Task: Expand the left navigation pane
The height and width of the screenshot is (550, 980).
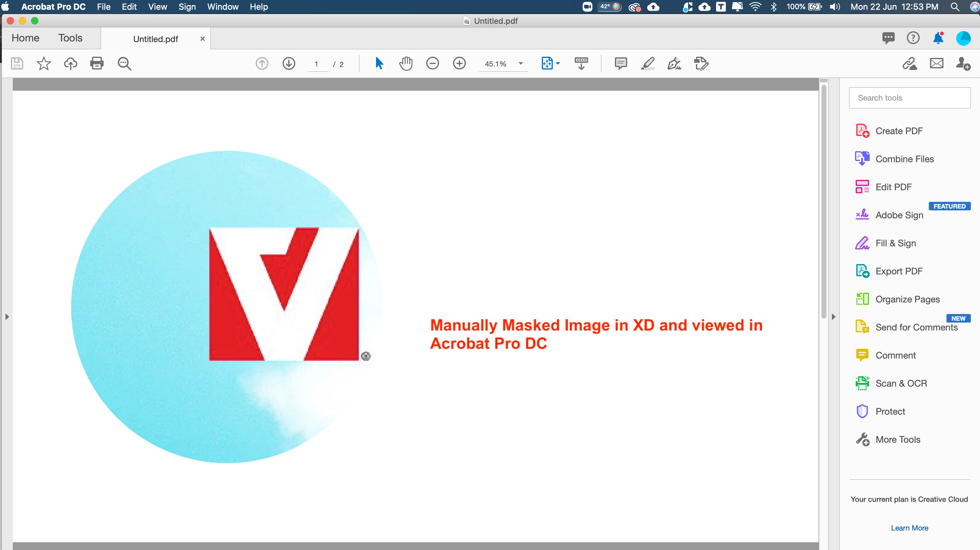Action: (7, 316)
